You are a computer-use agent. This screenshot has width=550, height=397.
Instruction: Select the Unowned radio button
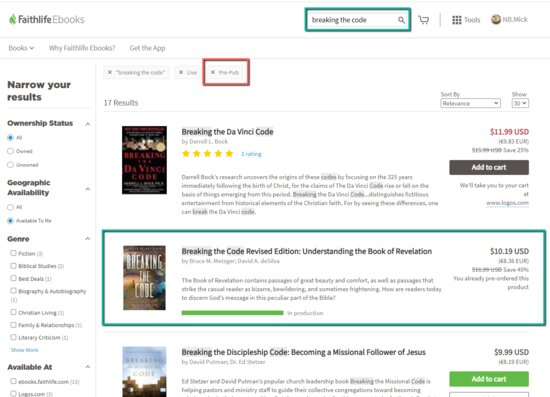(11, 165)
